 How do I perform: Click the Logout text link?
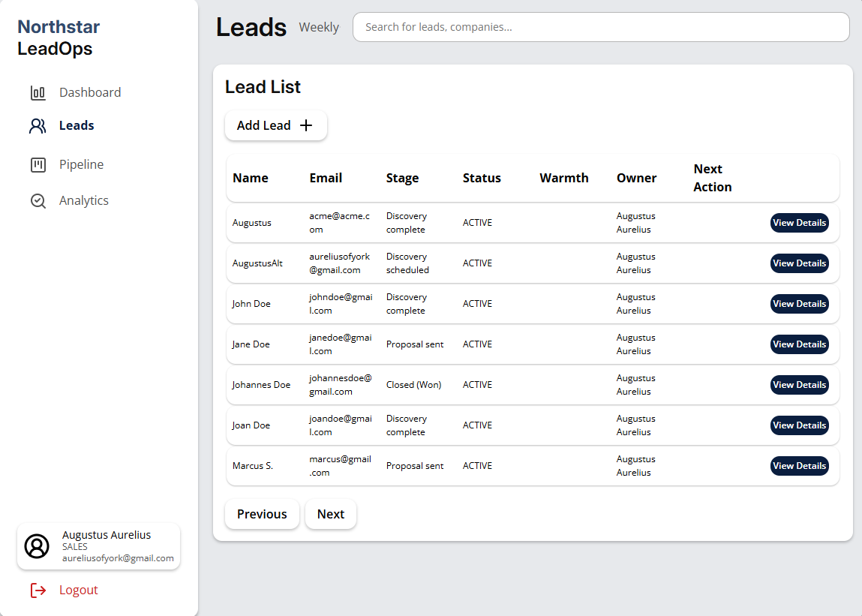[x=78, y=590]
